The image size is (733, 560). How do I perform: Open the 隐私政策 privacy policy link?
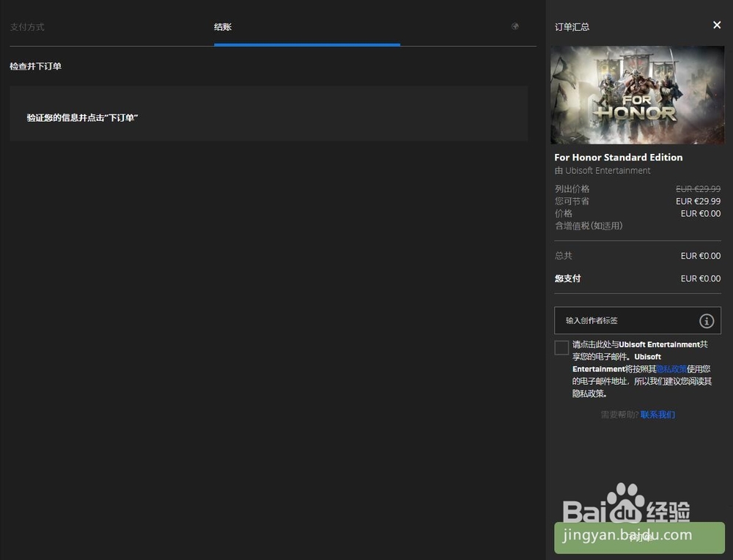tap(671, 369)
